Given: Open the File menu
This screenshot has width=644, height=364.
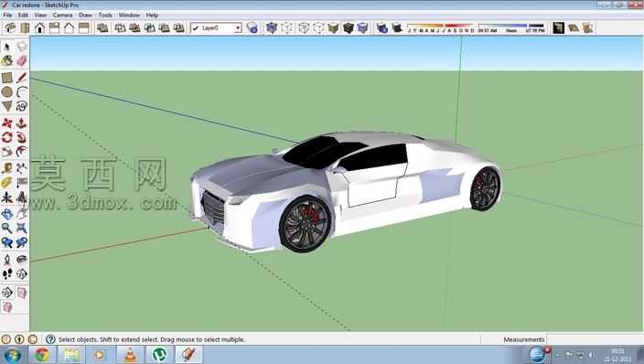Looking at the screenshot, I should tap(7, 15).
